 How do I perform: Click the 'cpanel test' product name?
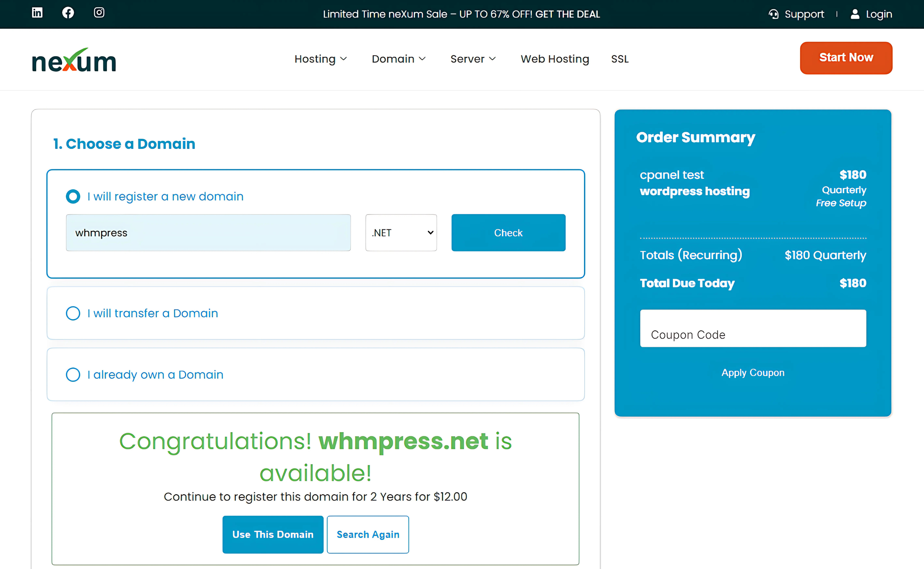(x=672, y=175)
